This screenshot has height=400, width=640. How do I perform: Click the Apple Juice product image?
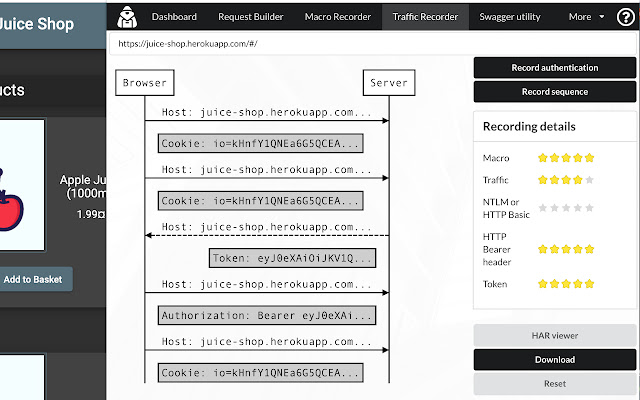tap(21, 185)
